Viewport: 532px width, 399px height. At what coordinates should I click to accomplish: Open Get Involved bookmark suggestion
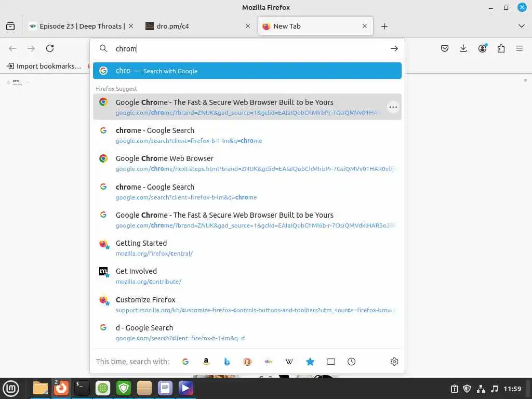tap(247, 276)
